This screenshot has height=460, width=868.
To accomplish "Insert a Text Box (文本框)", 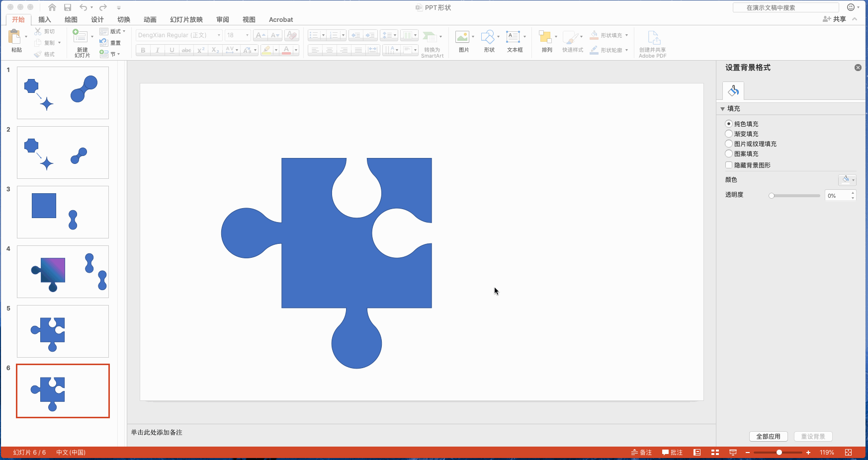I will (513, 37).
